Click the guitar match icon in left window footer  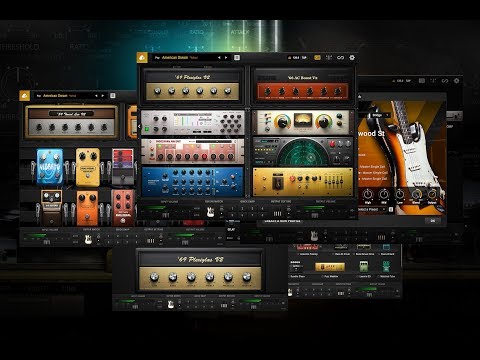[88, 239]
